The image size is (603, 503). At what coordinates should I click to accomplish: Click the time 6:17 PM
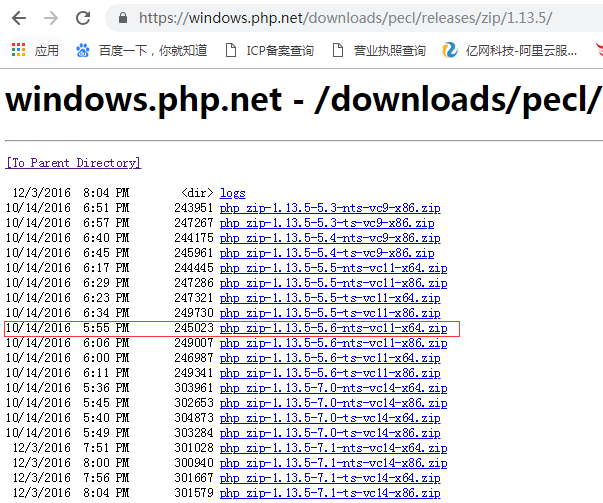(x=106, y=268)
